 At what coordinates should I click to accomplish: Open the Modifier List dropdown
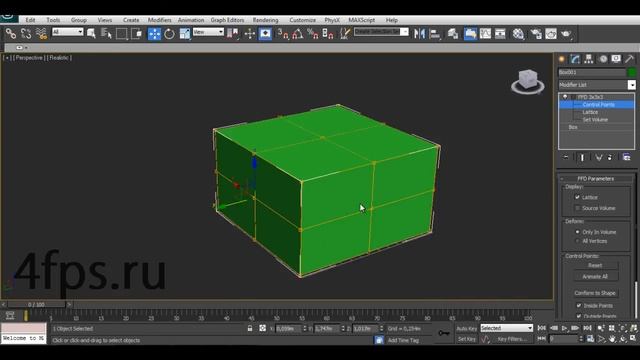(x=631, y=85)
